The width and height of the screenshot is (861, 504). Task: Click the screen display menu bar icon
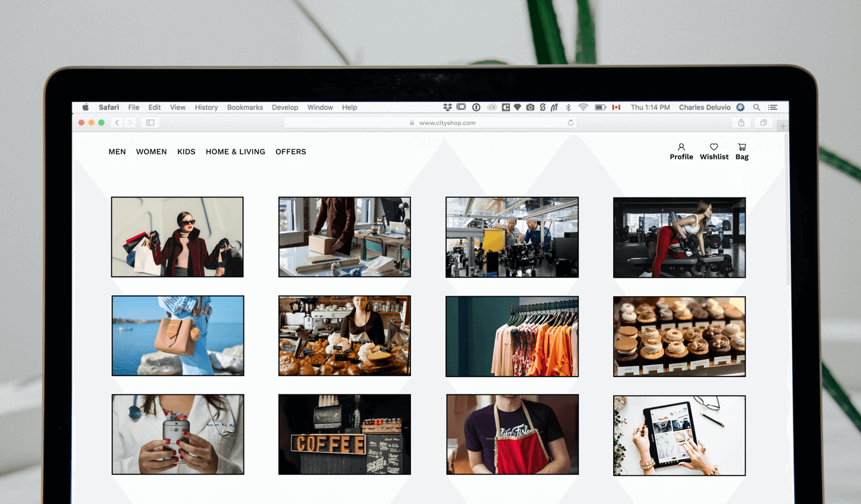461,107
